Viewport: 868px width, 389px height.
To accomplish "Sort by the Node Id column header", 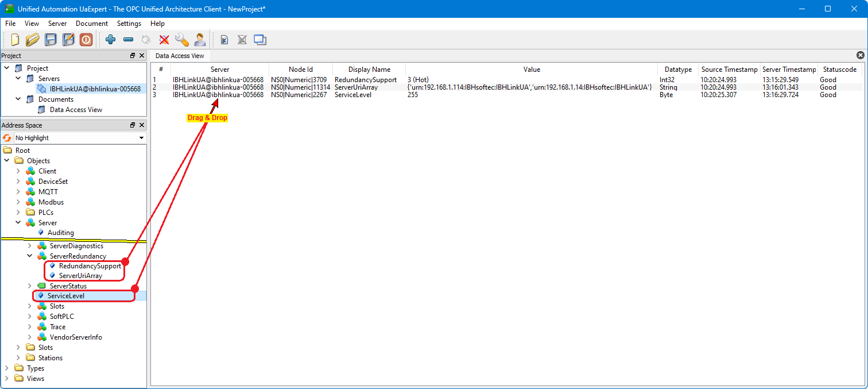I will tap(300, 70).
